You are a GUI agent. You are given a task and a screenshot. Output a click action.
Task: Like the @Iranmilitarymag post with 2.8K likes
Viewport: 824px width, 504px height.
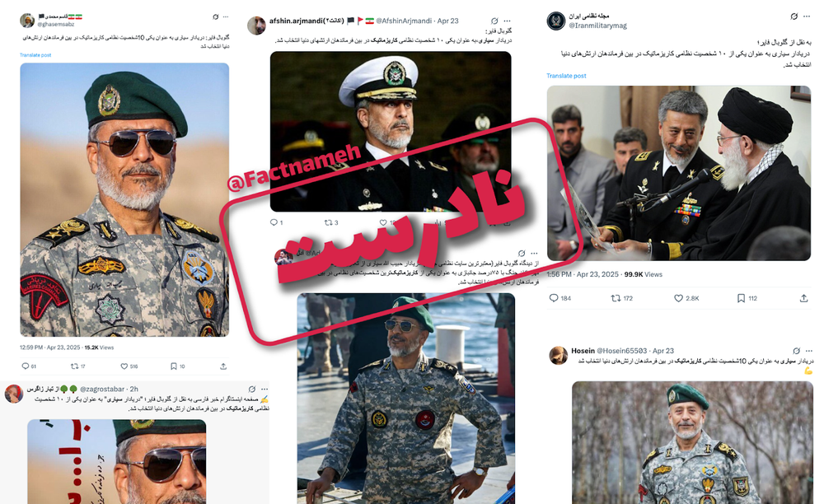(678, 297)
